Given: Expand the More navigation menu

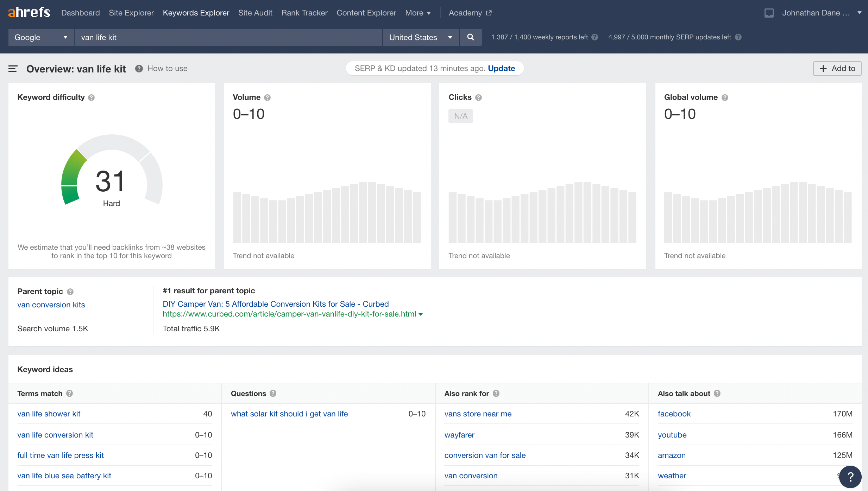Looking at the screenshot, I should [418, 13].
